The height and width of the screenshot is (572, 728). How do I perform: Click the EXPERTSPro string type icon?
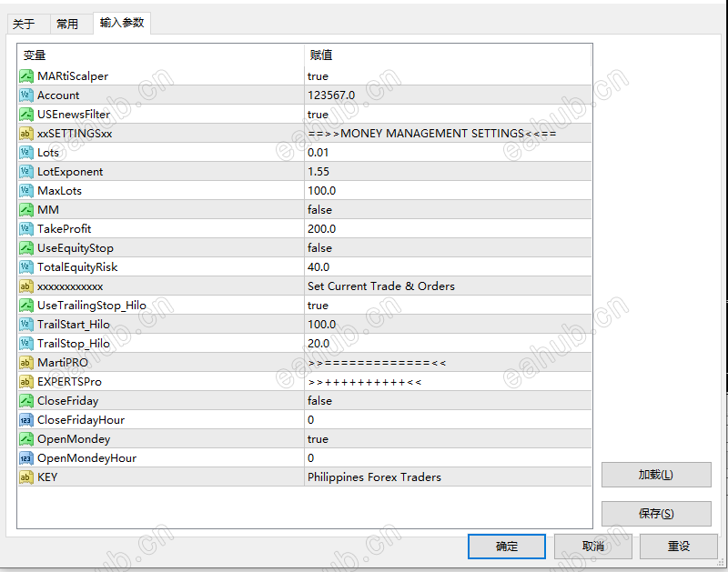pos(26,382)
